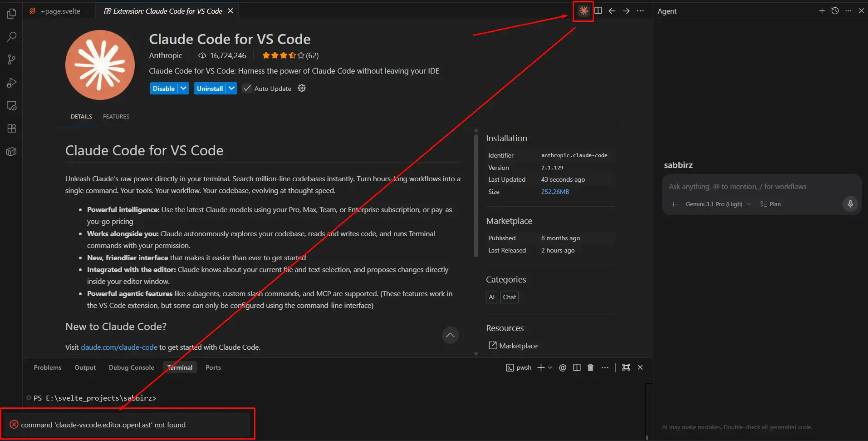This screenshot has height=441, width=868.
Task: Close the Agent panel
Action: 861,11
